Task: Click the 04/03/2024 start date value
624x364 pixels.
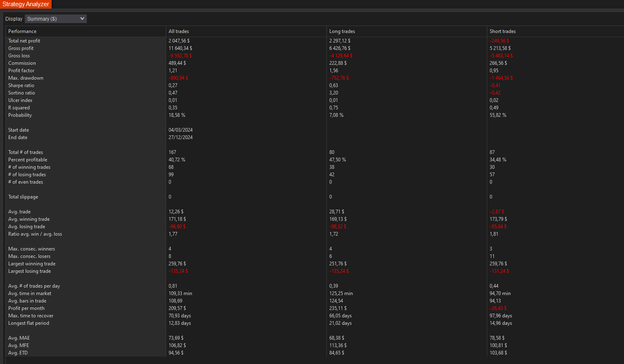Action: (x=181, y=130)
